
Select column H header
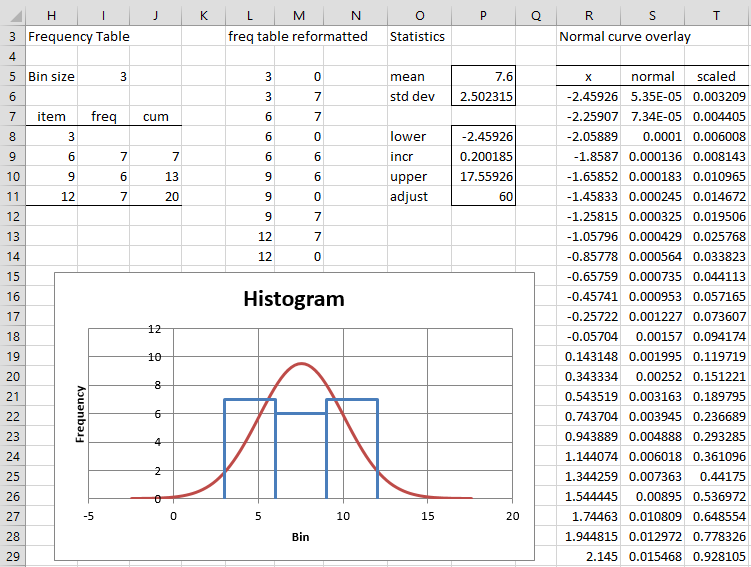52,15
